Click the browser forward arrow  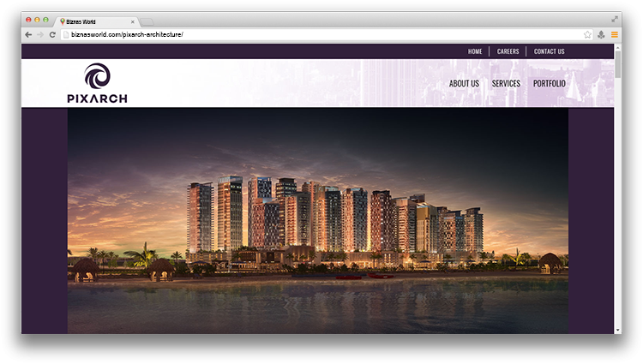tap(40, 34)
